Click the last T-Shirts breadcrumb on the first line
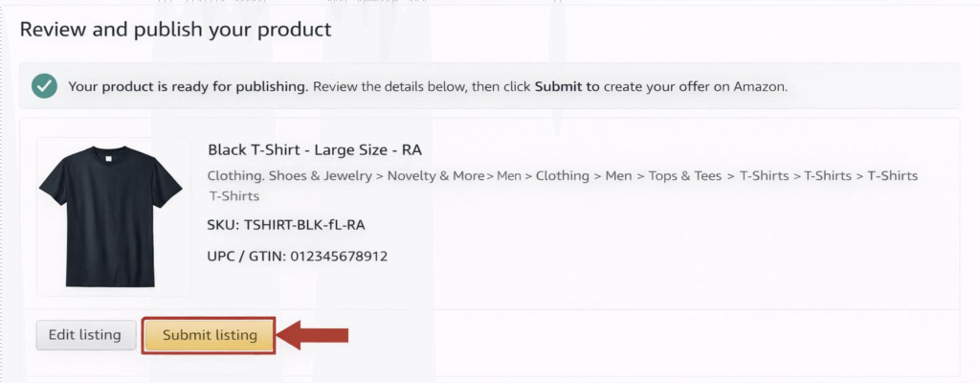980x383 pixels. click(892, 176)
